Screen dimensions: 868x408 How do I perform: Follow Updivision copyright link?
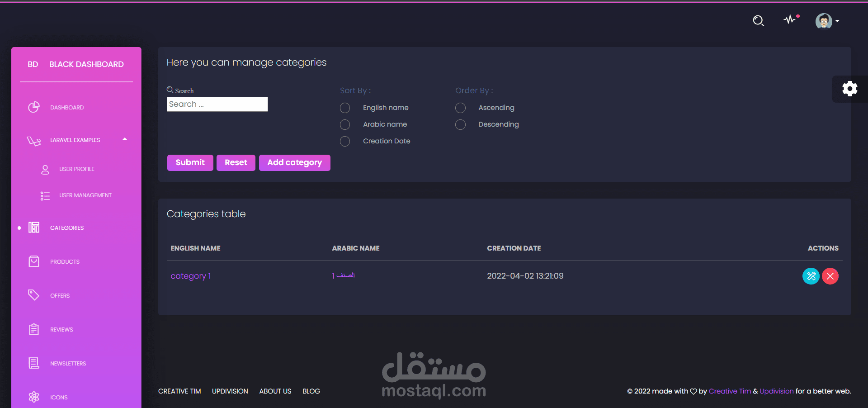(x=776, y=391)
